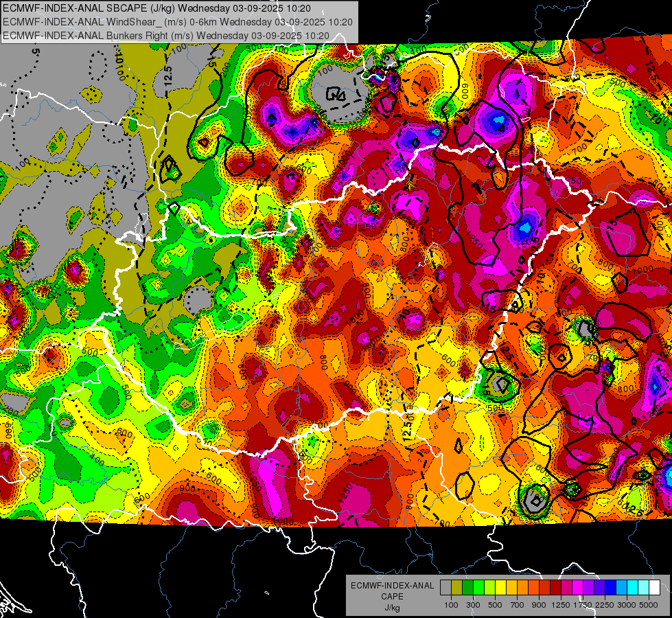Viewport: 672px width, 618px height.
Task: Pick the dark green legend swatch
Action: [x=467, y=588]
